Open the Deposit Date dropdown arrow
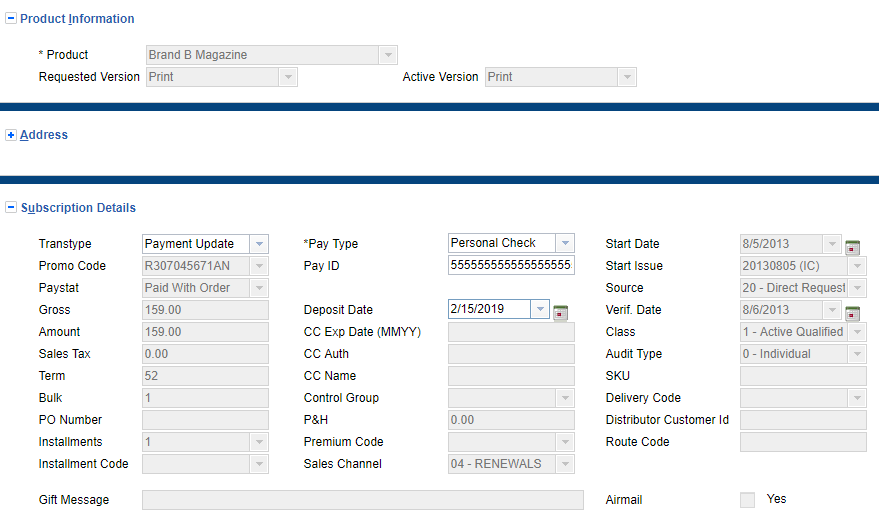The image size is (879, 525). (540, 310)
